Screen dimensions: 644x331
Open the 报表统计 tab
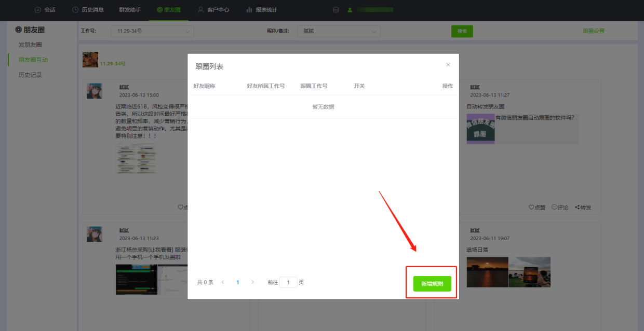click(x=262, y=10)
